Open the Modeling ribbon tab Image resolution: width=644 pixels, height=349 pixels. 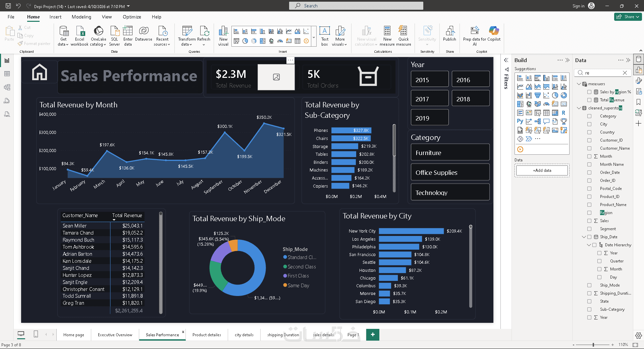coord(81,17)
